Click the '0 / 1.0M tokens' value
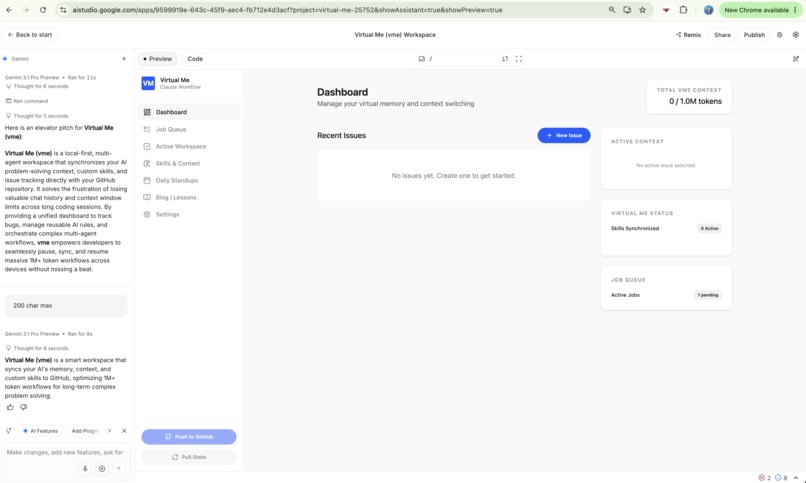The image size is (806, 483). (695, 101)
